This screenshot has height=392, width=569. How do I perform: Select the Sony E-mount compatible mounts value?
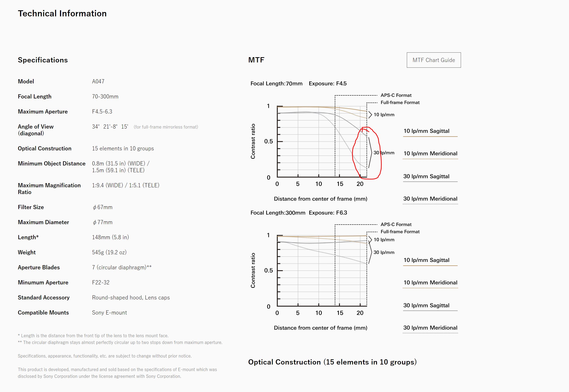click(109, 312)
